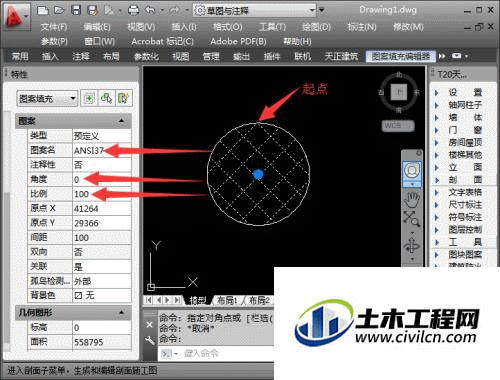The height and width of the screenshot is (380, 500).
Task: Click the 角度 value field showing 0
Action: pyautogui.click(x=102, y=179)
